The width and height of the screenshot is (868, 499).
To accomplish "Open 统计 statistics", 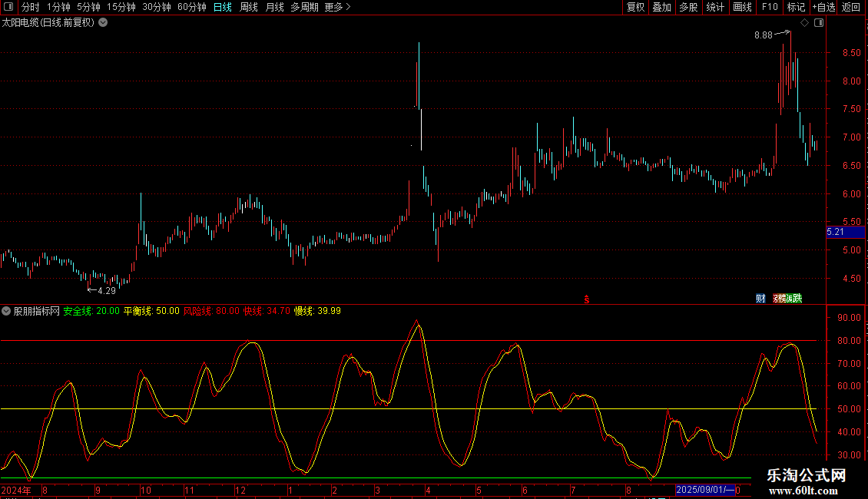I will click(715, 7).
